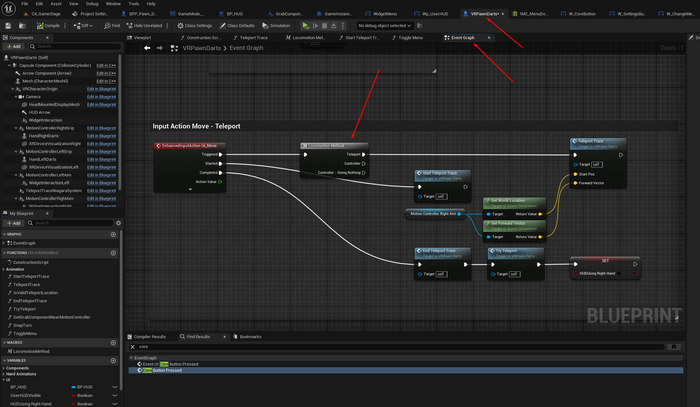Image resolution: width=700 pixels, height=407 pixels.
Task: Click the Find toolbar button
Action: pos(112,25)
